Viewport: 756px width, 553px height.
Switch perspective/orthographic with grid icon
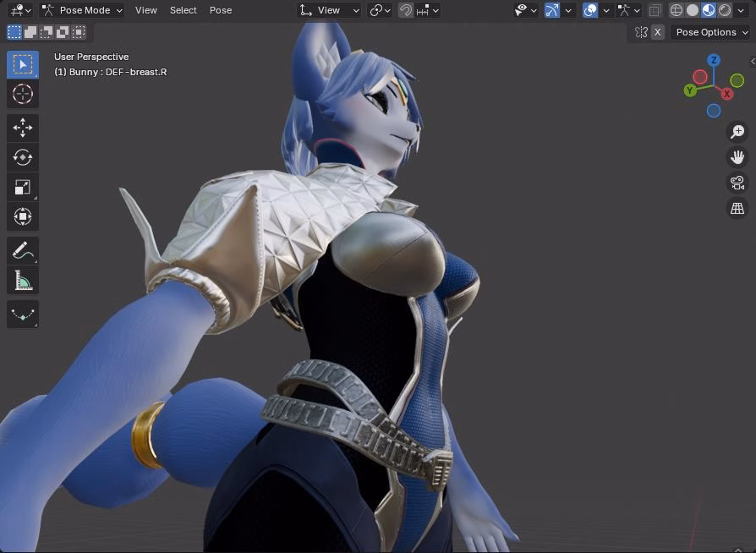coord(737,208)
